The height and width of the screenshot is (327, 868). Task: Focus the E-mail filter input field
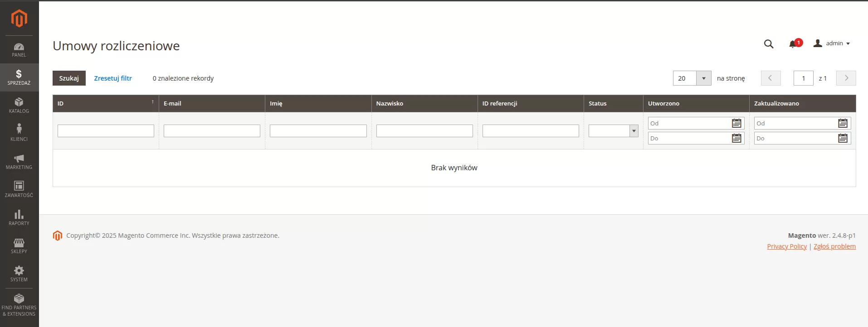(x=212, y=131)
